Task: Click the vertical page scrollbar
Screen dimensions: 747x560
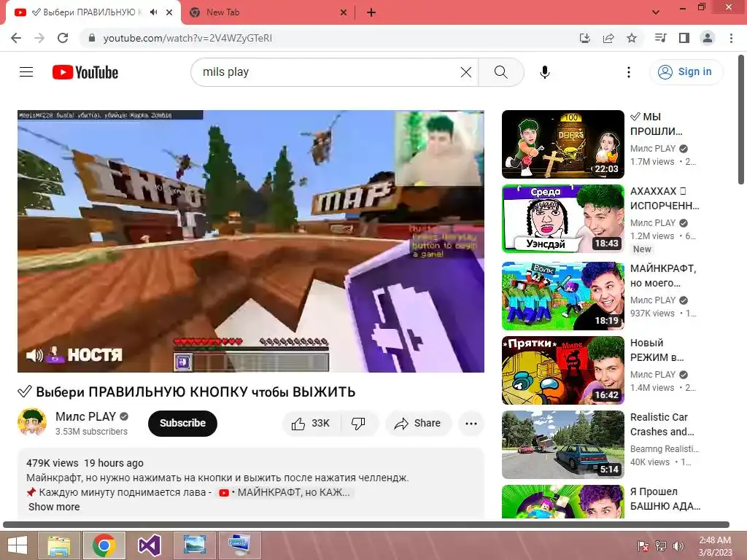Action: 741,119
